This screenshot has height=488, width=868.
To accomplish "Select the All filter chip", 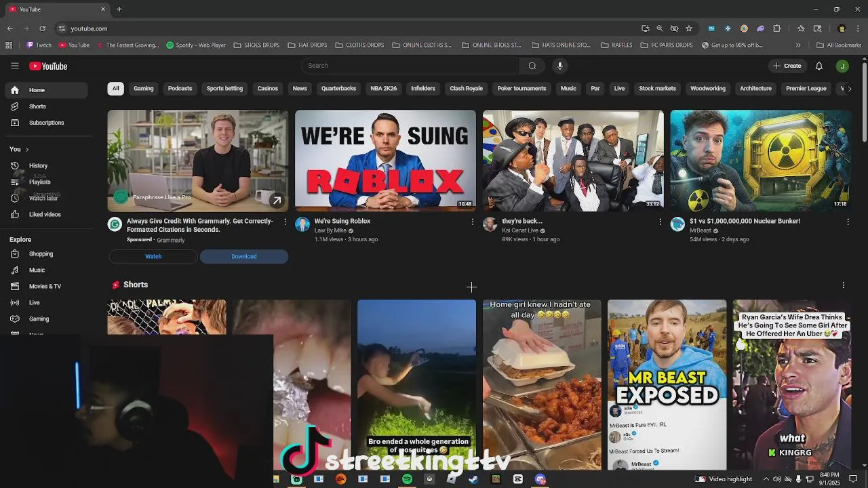I will 115,89.
